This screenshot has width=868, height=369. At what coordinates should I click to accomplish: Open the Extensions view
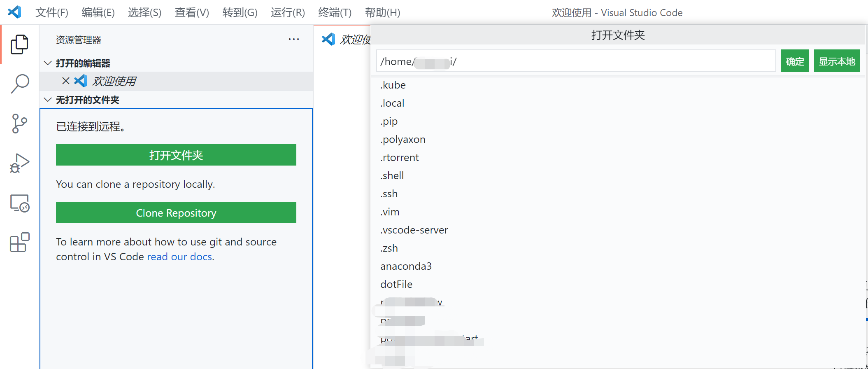[x=19, y=242]
